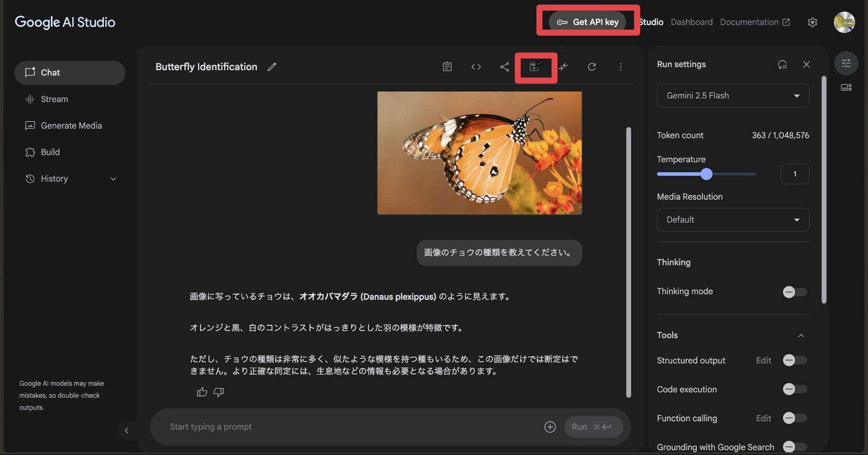The width and height of the screenshot is (868, 455).
Task: Click the Get API key button
Action: point(587,22)
